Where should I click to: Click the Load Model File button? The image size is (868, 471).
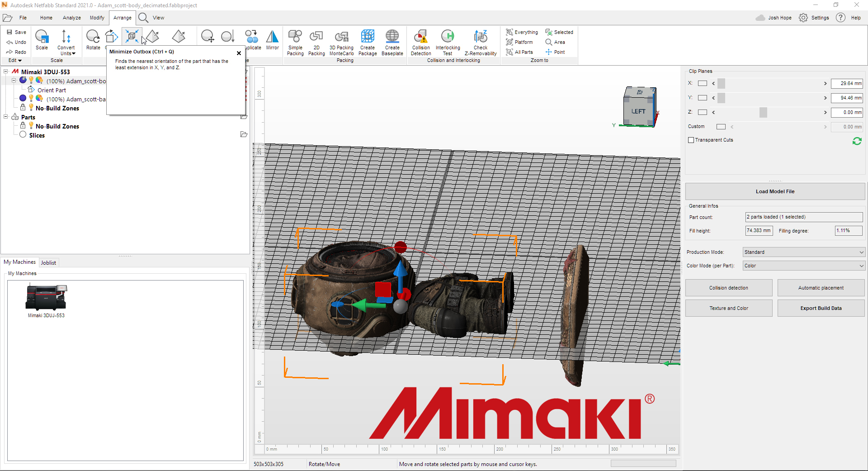775,191
